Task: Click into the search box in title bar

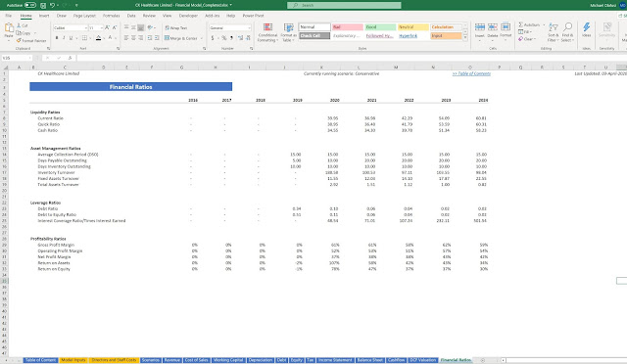Action: pyautogui.click(x=344, y=5)
